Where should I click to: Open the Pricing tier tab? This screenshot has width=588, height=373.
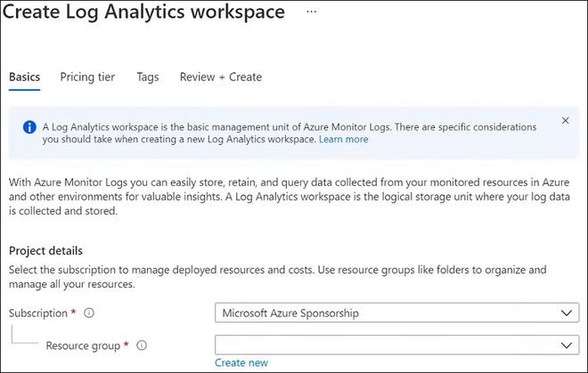[87, 77]
